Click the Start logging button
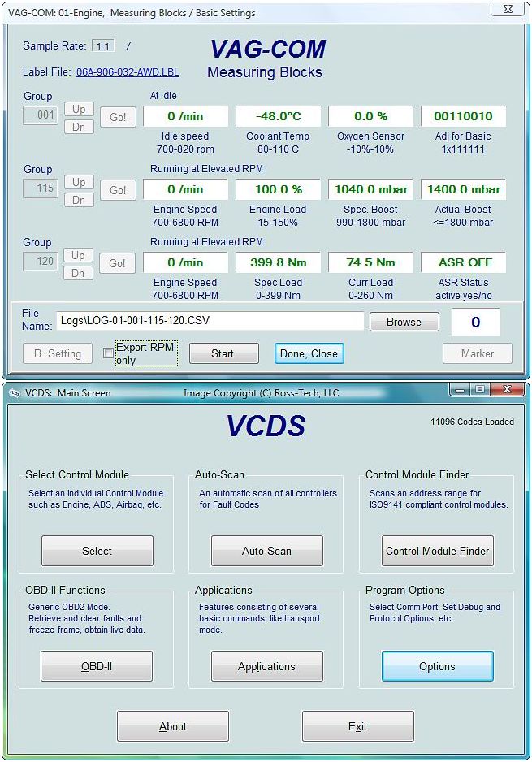532x762 pixels. click(x=224, y=353)
